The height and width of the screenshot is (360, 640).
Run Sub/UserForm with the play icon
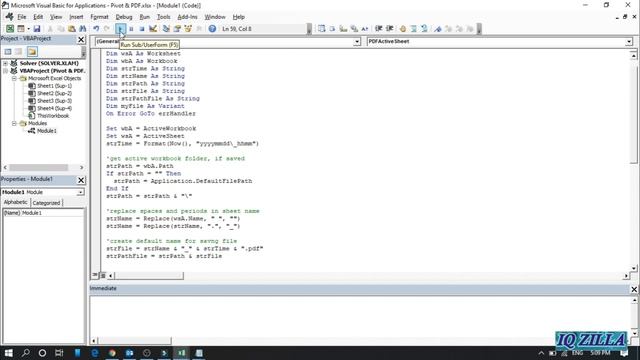coord(120,29)
